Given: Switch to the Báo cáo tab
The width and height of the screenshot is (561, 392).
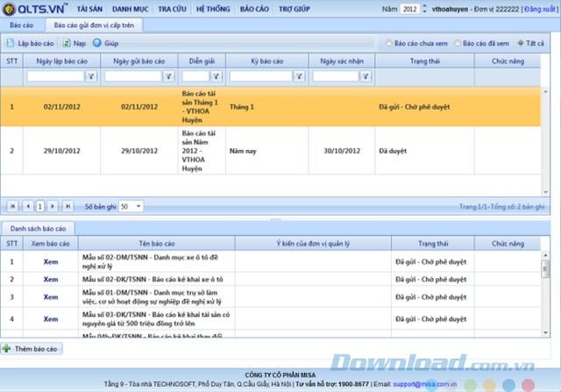Looking at the screenshot, I should pos(22,25).
